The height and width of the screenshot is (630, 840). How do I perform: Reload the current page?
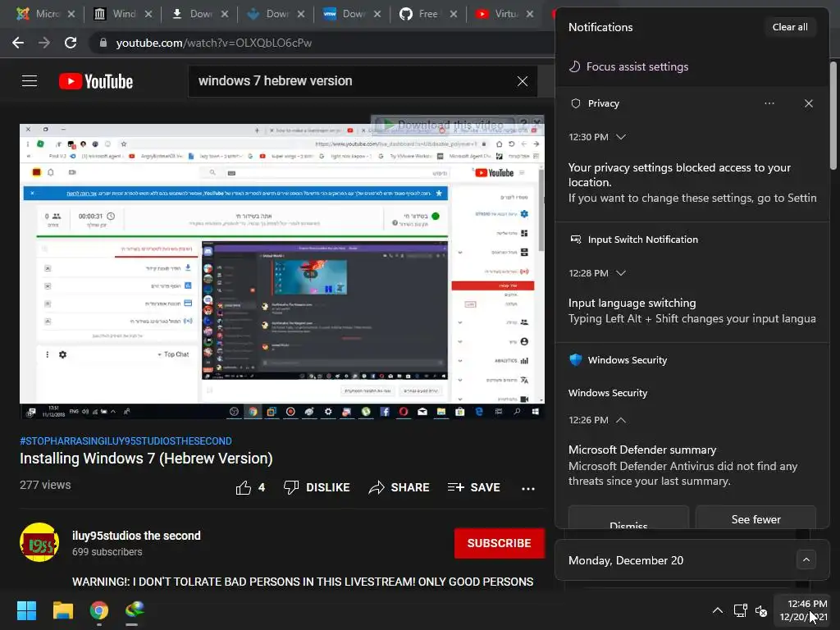71,43
